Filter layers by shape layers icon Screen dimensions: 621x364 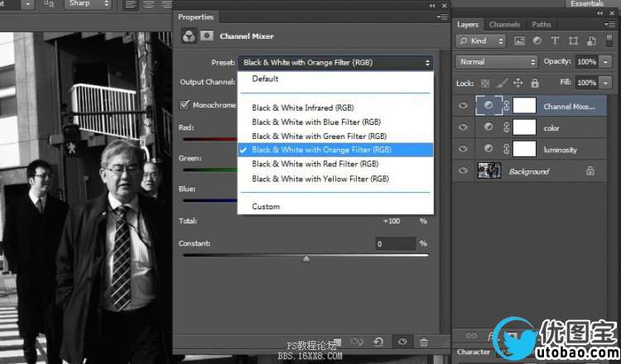coord(573,41)
